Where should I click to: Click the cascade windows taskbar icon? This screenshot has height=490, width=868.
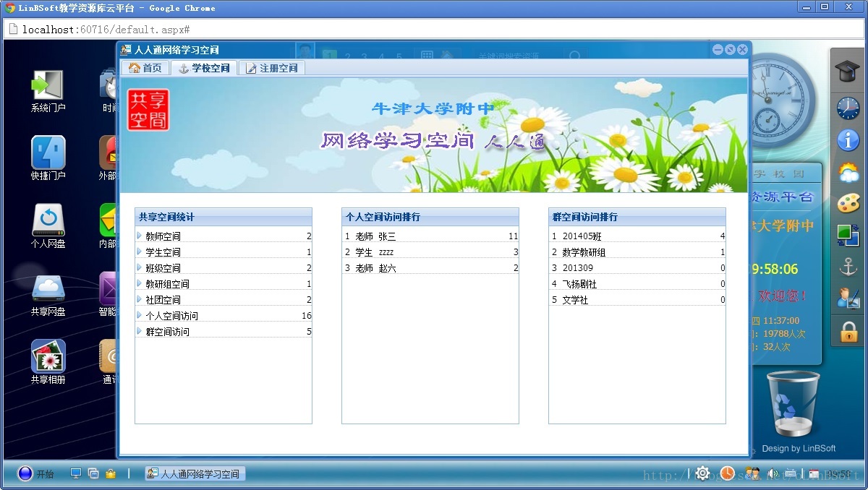coord(93,473)
